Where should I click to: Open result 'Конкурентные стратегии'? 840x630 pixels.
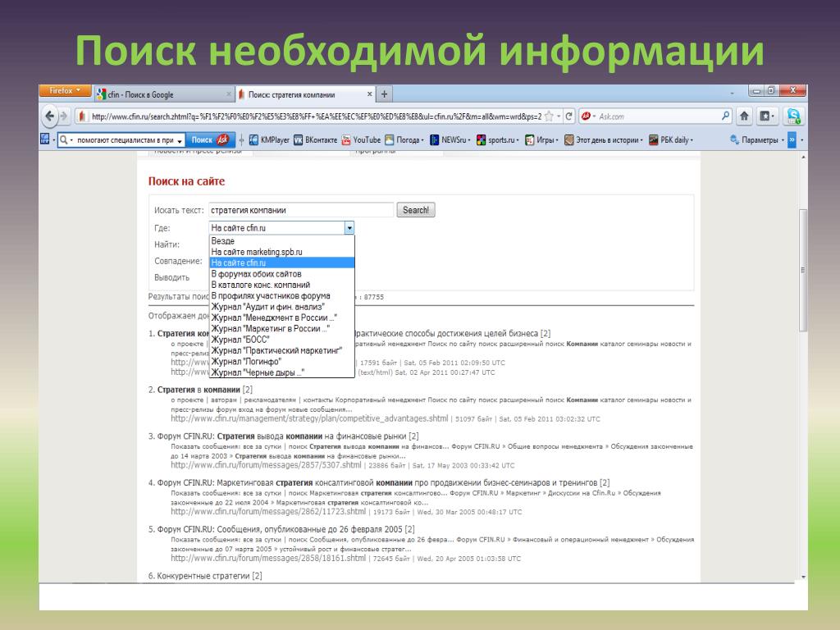tap(203, 576)
